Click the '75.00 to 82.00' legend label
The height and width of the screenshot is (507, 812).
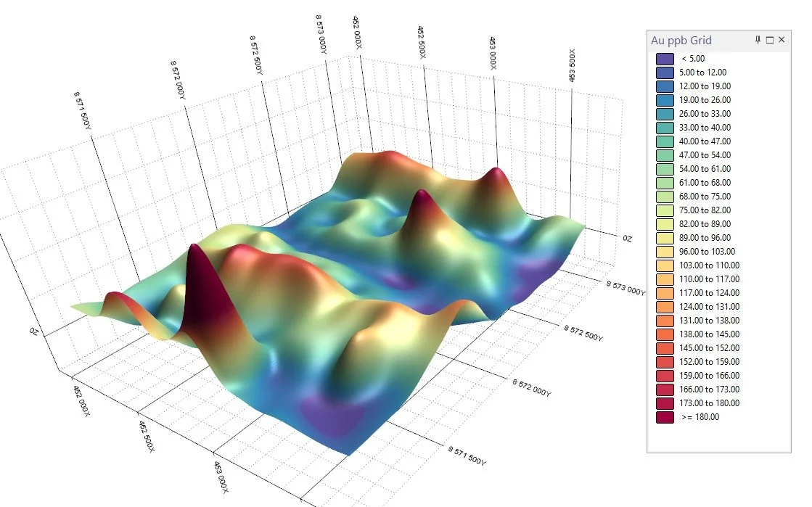pyautogui.click(x=705, y=210)
